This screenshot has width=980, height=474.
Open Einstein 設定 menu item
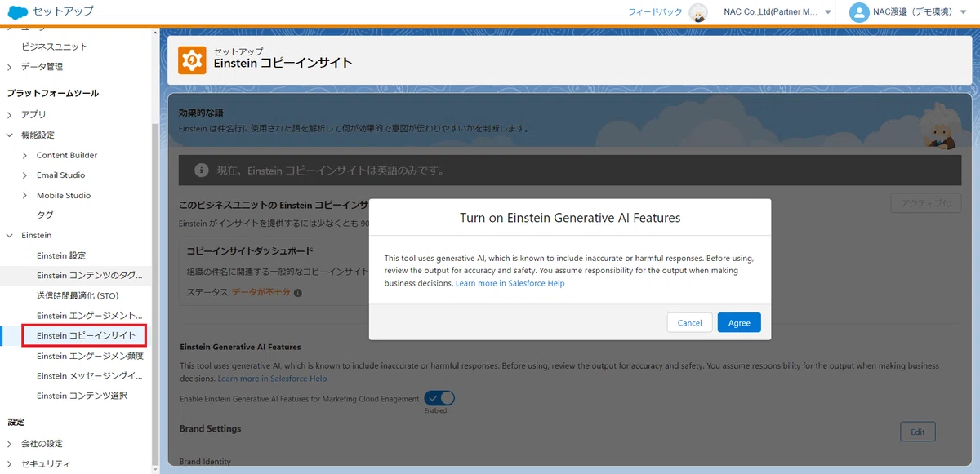61,255
